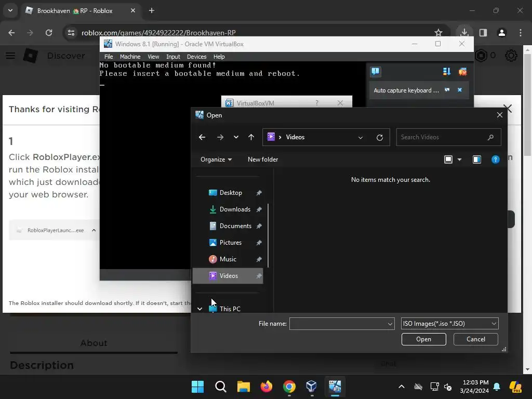Open VirtualBox Input menu
The width and height of the screenshot is (532, 399).
point(173,57)
